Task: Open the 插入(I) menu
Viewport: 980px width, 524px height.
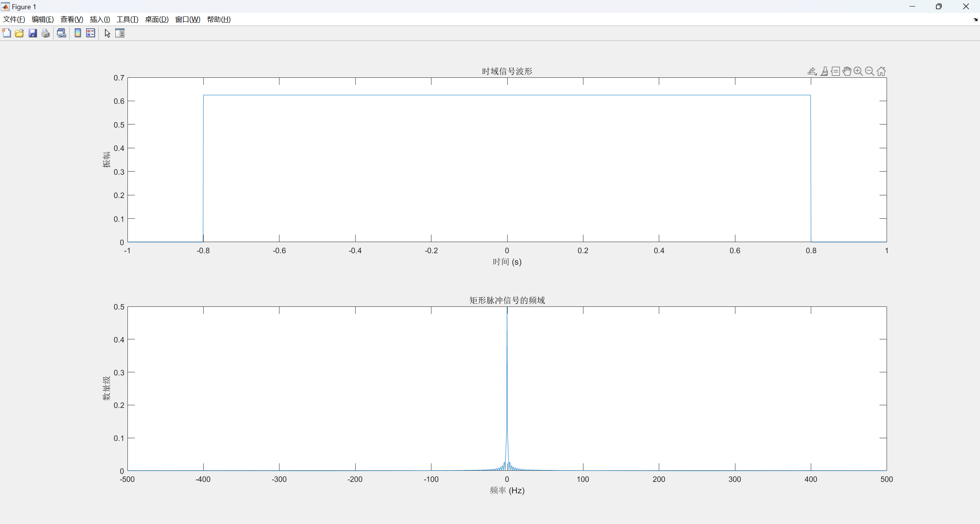Action: pyautogui.click(x=100, y=20)
